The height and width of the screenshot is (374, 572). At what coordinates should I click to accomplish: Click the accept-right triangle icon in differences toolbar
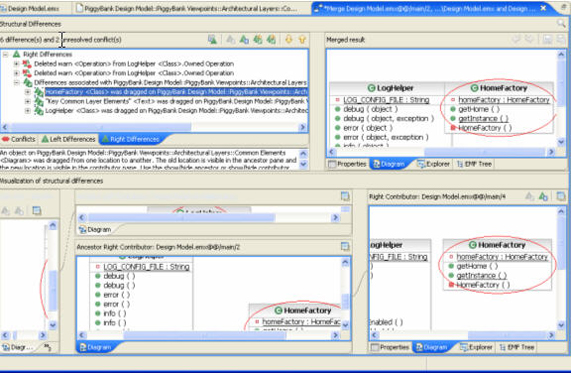[x=244, y=39]
